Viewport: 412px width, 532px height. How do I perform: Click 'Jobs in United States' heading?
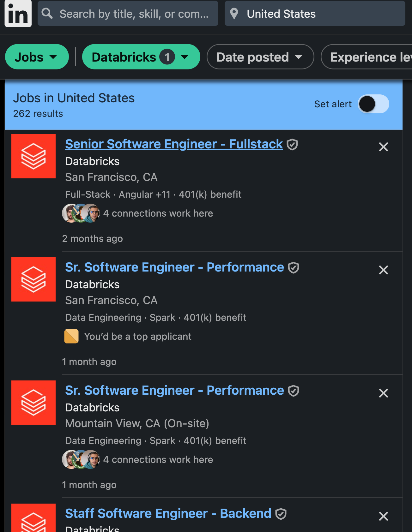pos(74,98)
